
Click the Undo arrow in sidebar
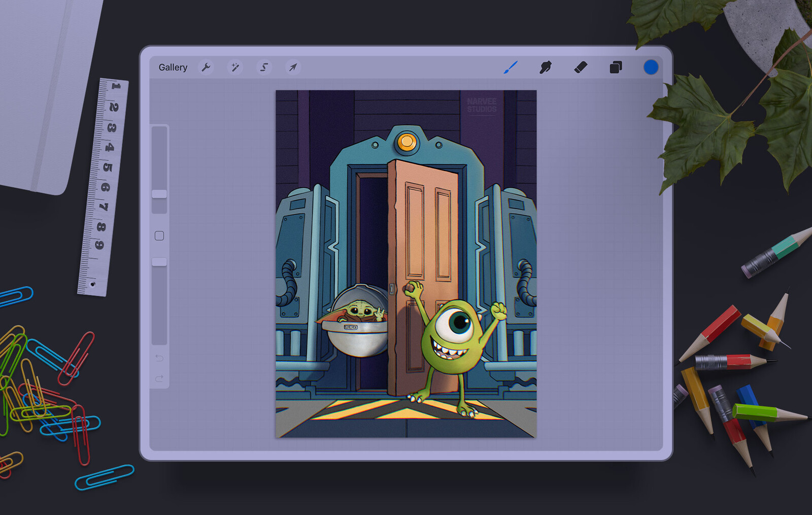click(x=159, y=358)
